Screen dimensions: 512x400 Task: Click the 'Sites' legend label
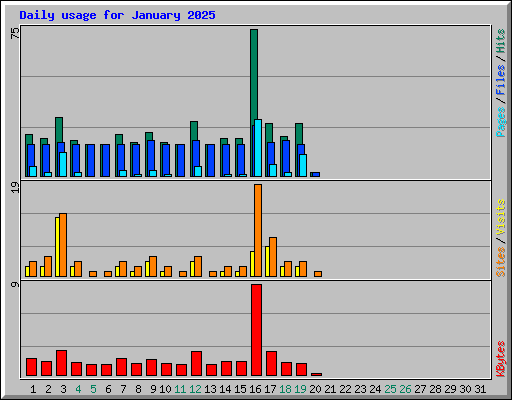click(x=501, y=262)
